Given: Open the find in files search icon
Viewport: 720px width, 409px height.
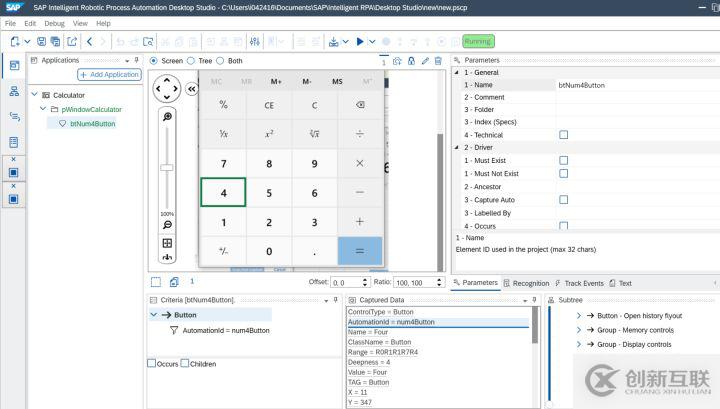Looking at the screenshot, I should [x=148, y=42].
